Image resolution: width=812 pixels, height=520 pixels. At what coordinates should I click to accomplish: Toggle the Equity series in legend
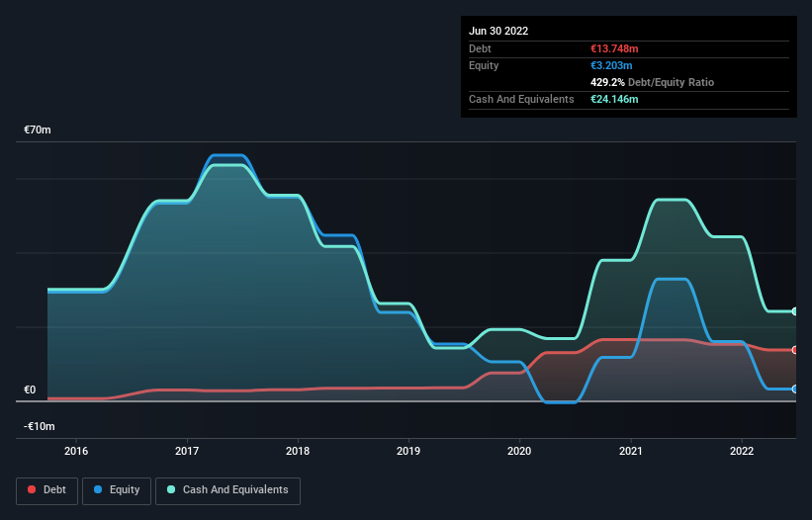(x=117, y=489)
